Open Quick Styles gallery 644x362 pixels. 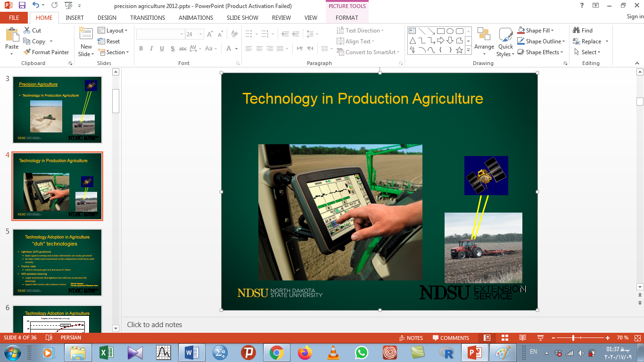(x=505, y=42)
